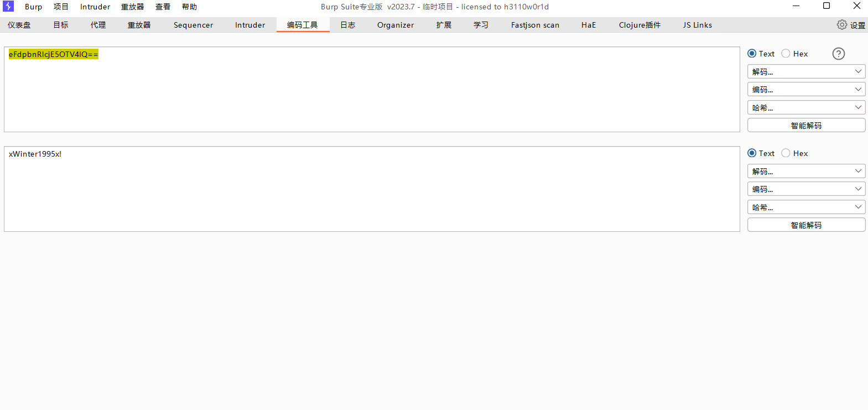Screen dimensions: 868x410
Task: Expand upper panel 解码 (decode) dropdown
Action: 806,71
